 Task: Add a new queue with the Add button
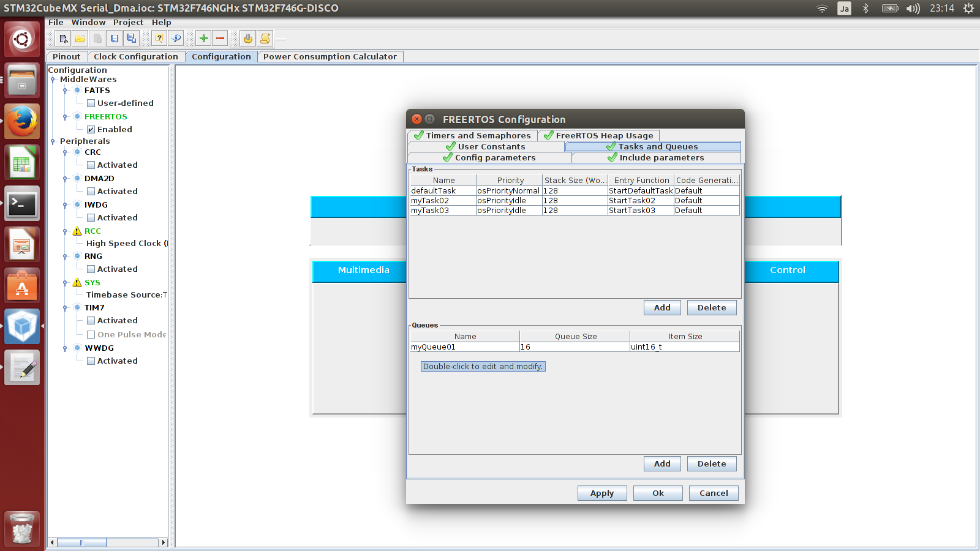click(x=661, y=463)
